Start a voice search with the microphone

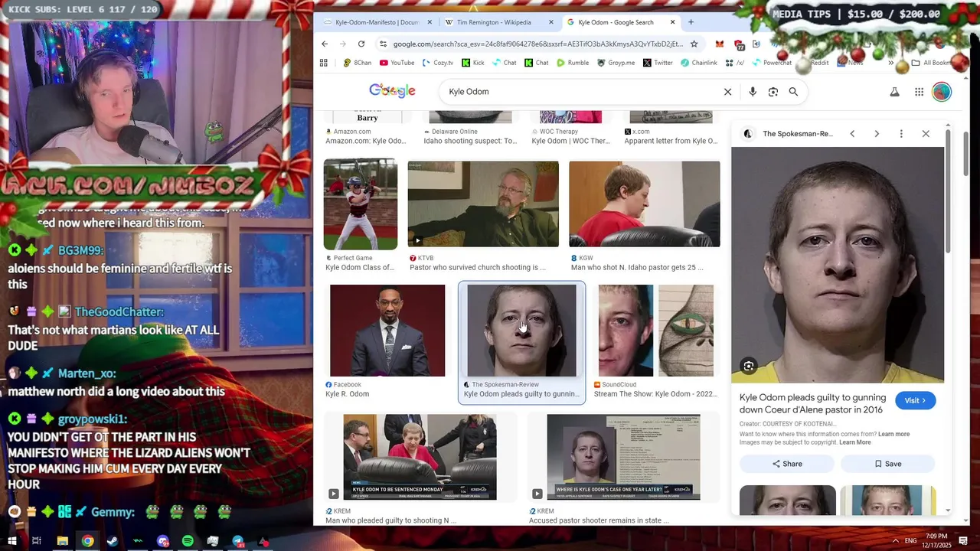(753, 92)
